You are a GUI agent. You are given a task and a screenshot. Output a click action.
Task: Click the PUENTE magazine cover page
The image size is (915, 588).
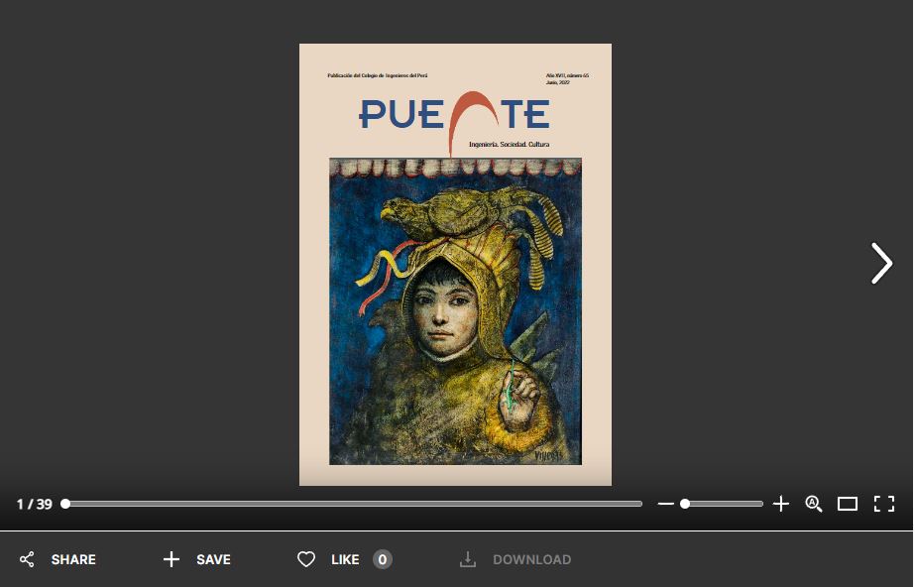tap(455, 265)
